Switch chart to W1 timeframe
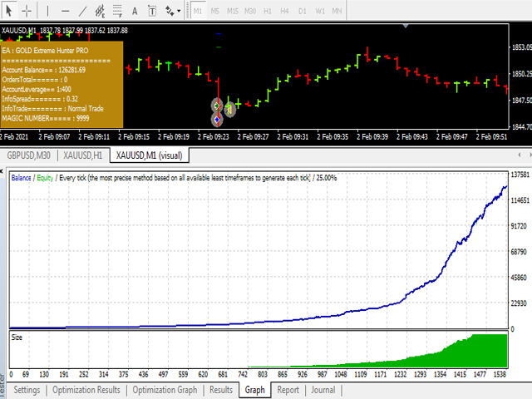Image resolution: width=532 pixels, height=399 pixels. click(x=320, y=11)
